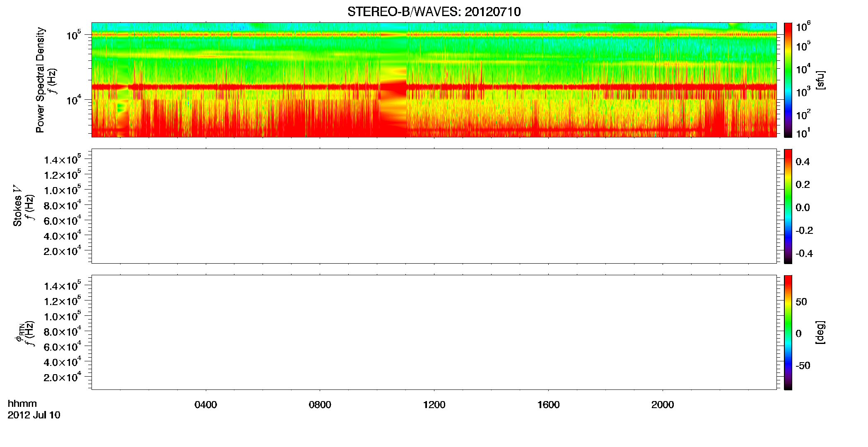The height and width of the screenshot is (447, 868).
Task: Click the empty Stokes V plot panel
Action: tap(434, 206)
